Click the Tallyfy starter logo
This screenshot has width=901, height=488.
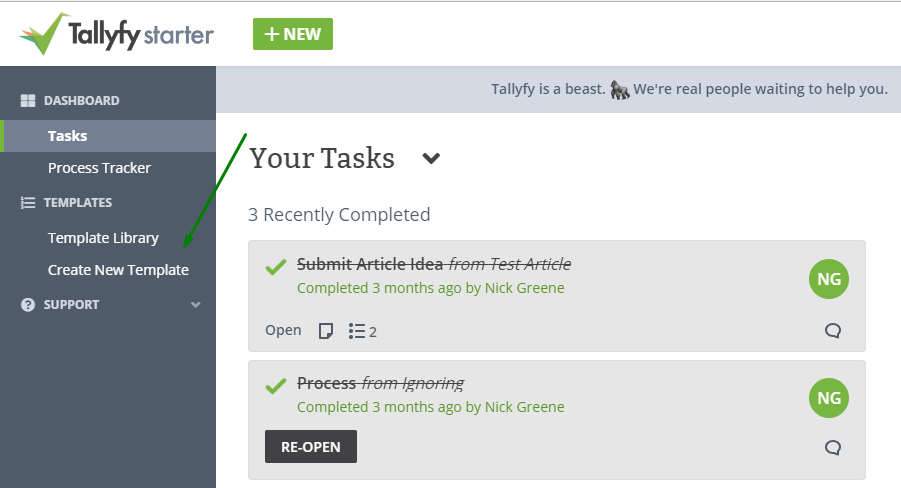[x=116, y=34]
